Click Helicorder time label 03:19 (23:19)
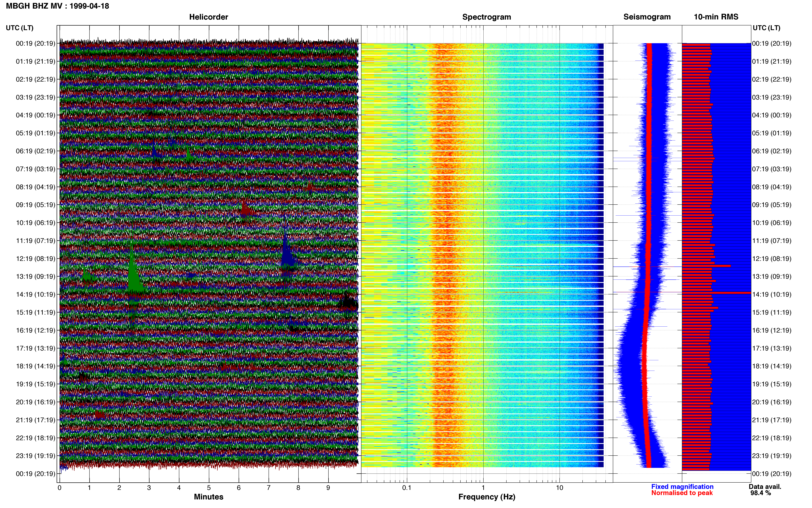Screen dimensions: 812x508 click(36, 97)
